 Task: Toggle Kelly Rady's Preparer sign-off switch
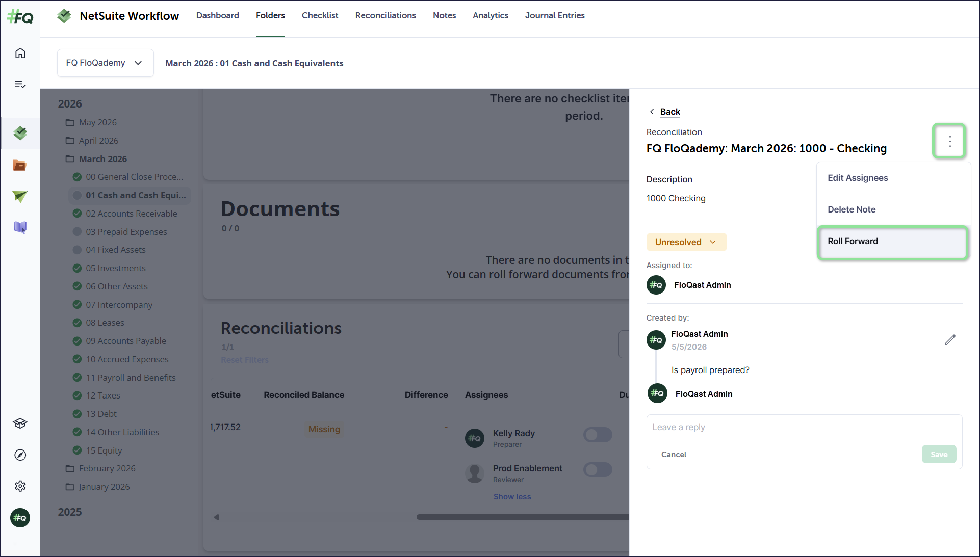pos(598,435)
